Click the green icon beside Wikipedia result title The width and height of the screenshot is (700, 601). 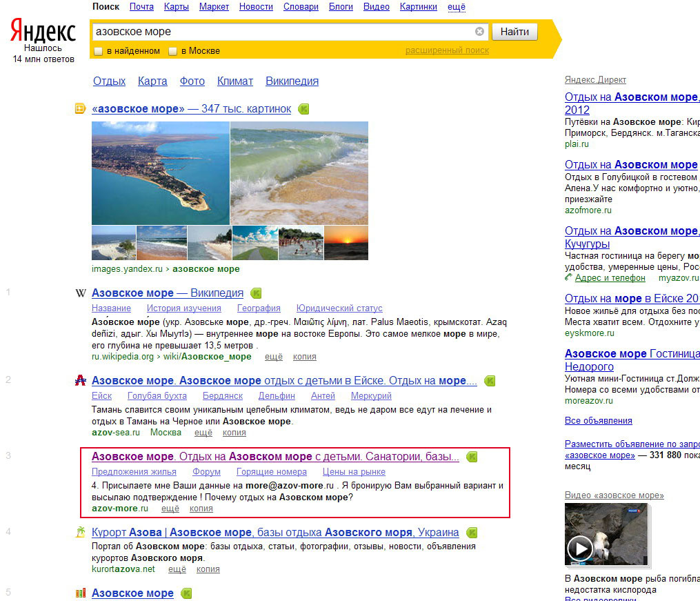(x=257, y=293)
